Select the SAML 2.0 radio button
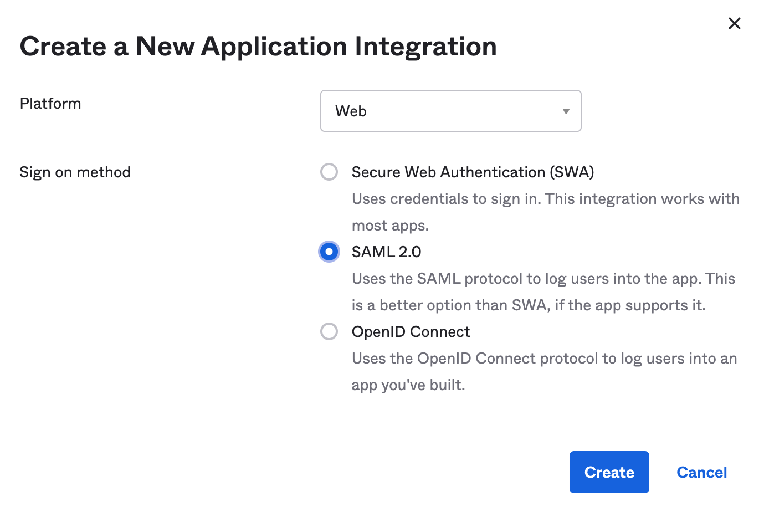Image resolution: width=759 pixels, height=532 pixels. [x=329, y=252]
